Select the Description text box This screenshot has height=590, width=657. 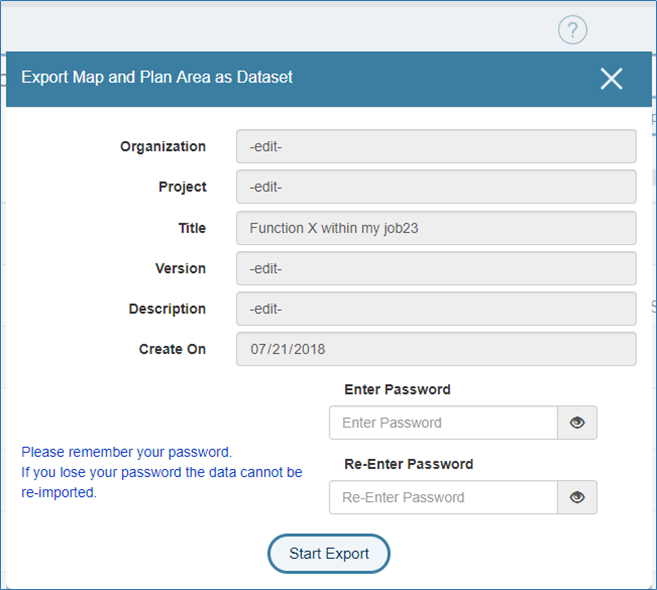tap(436, 309)
